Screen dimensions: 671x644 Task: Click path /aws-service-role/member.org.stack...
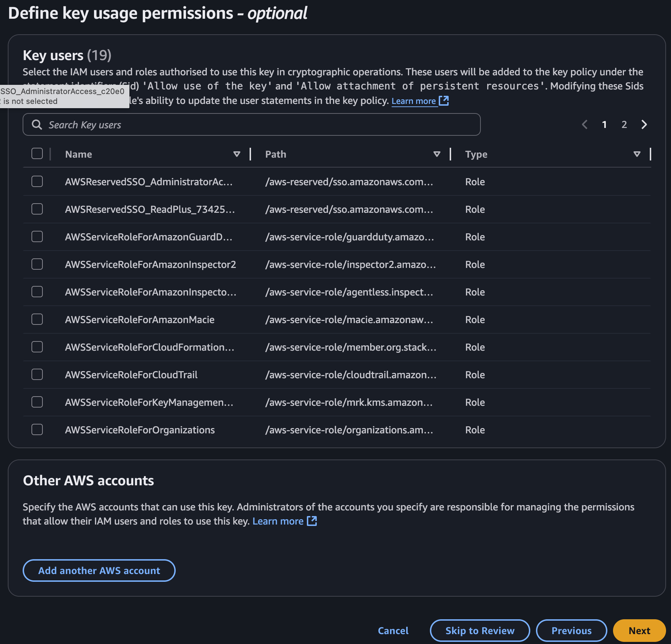[x=351, y=347]
